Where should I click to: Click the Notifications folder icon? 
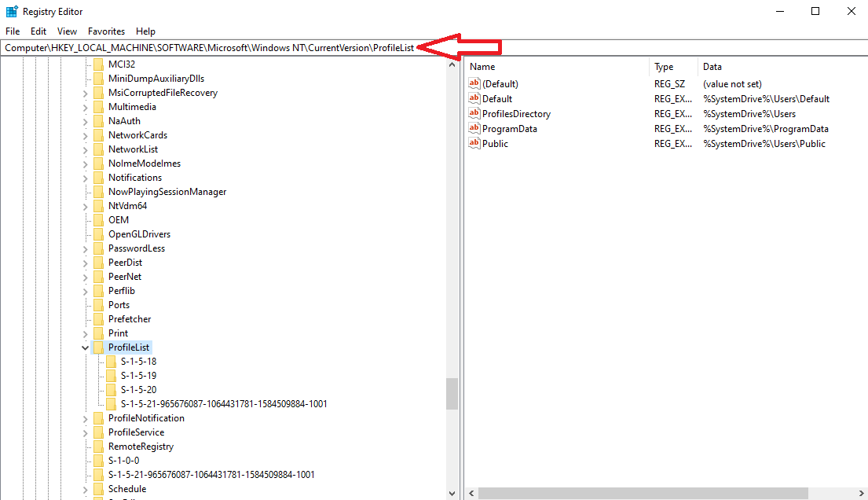coord(98,178)
